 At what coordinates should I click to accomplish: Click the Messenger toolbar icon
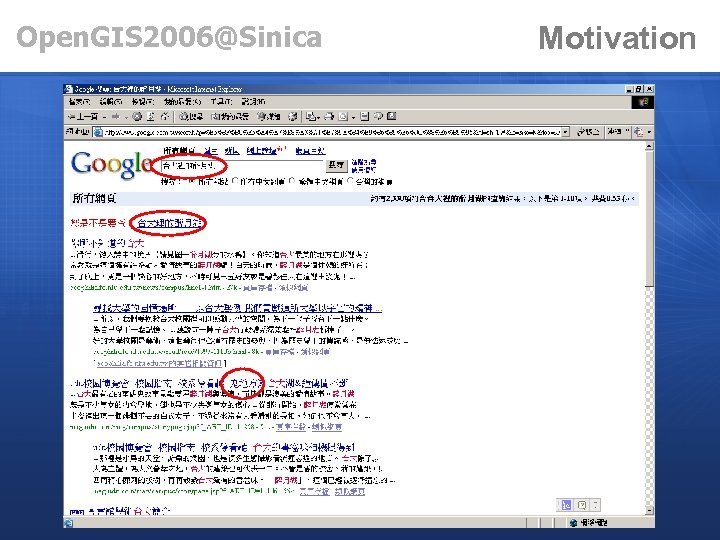point(378,117)
